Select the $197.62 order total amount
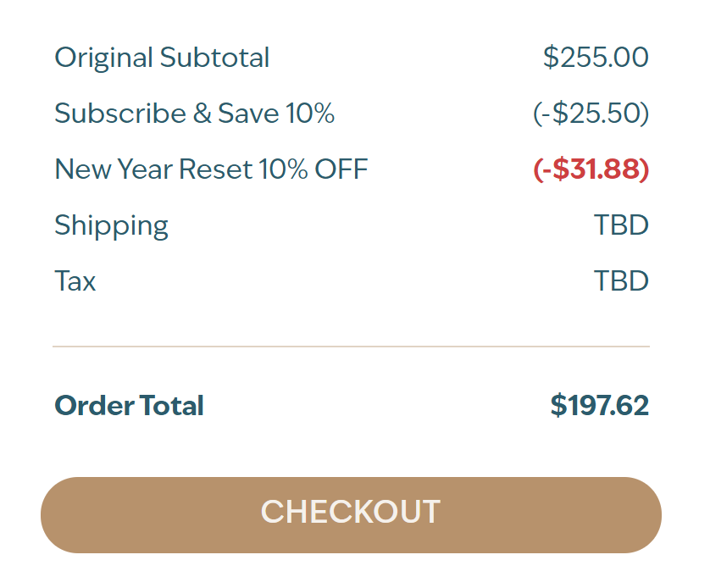Image resolution: width=710 pixels, height=588 pixels. pyautogui.click(x=599, y=405)
